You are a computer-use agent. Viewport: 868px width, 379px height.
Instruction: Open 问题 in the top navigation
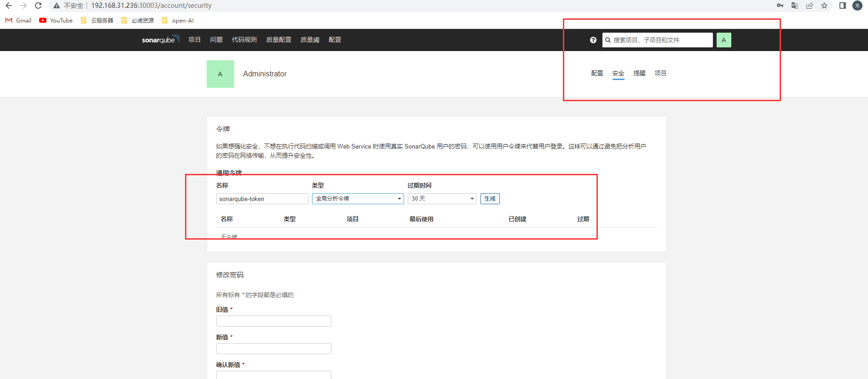click(x=216, y=40)
